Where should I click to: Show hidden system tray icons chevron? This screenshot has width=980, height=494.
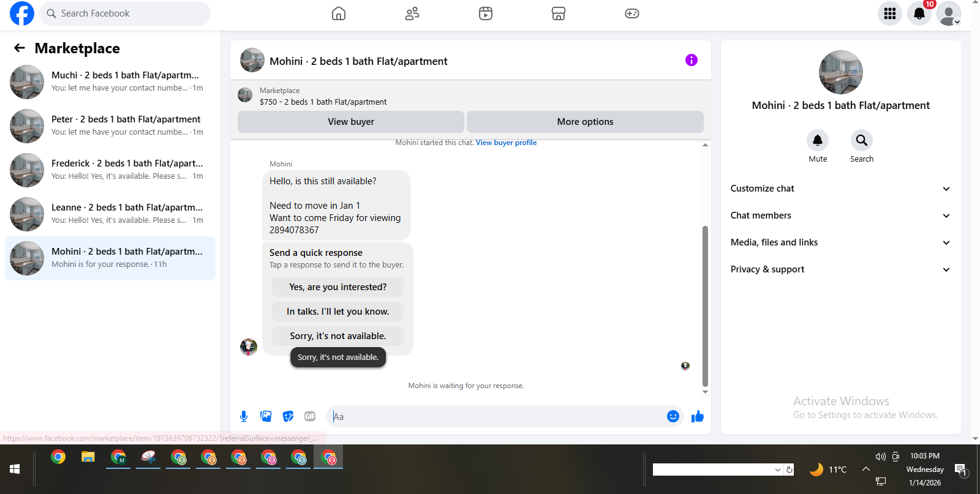(x=865, y=469)
